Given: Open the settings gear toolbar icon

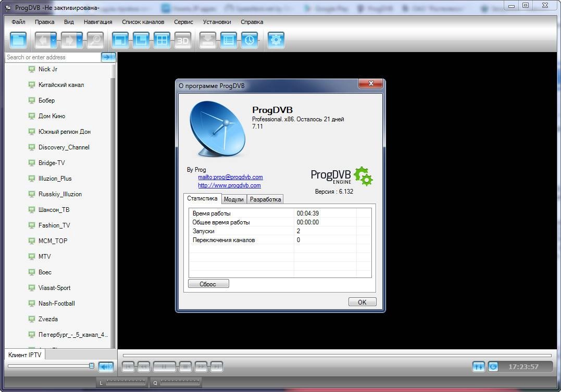Looking at the screenshot, I should (x=276, y=40).
